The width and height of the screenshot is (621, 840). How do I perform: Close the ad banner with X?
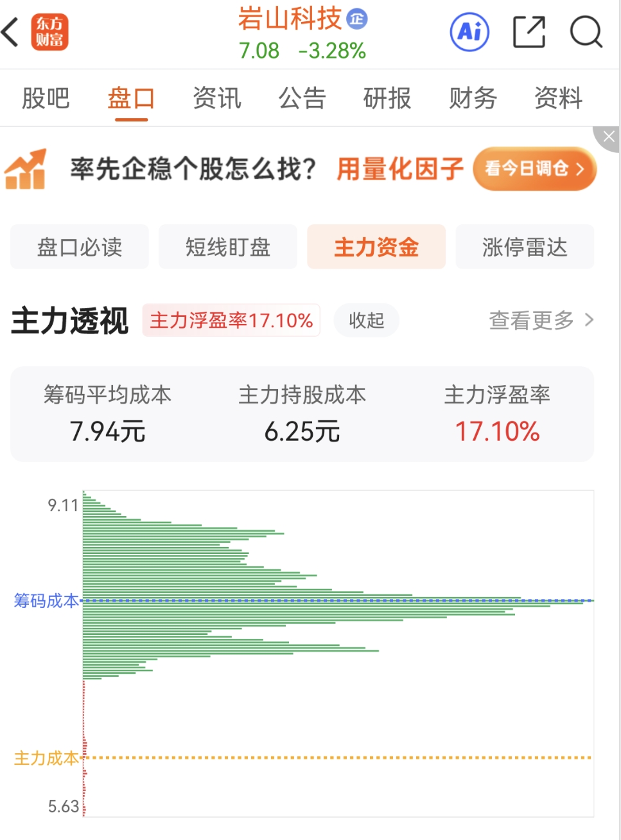pyautogui.click(x=608, y=136)
